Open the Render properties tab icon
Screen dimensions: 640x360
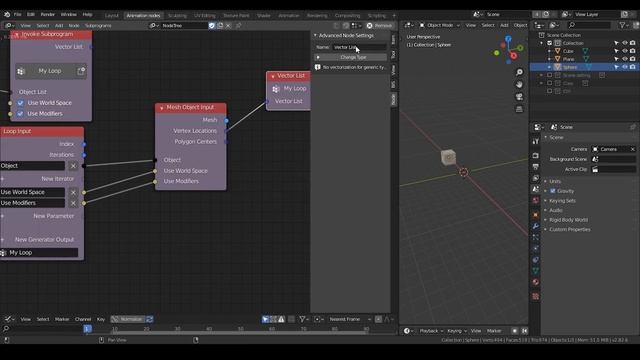pos(536,156)
